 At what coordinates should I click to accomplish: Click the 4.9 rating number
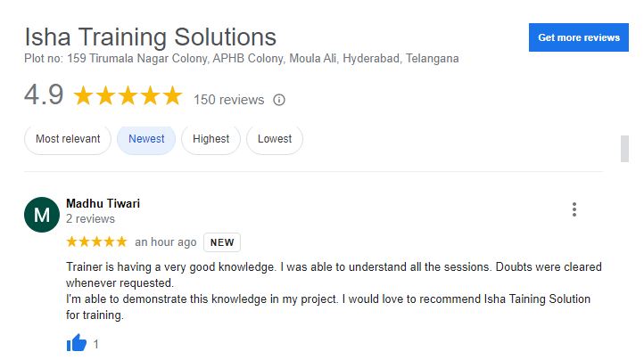[44, 94]
